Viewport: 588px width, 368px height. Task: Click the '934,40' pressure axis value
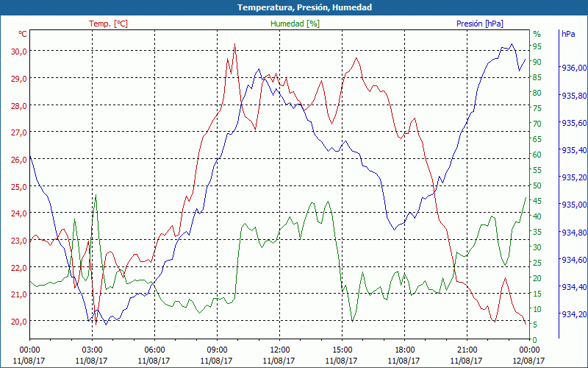coord(574,287)
